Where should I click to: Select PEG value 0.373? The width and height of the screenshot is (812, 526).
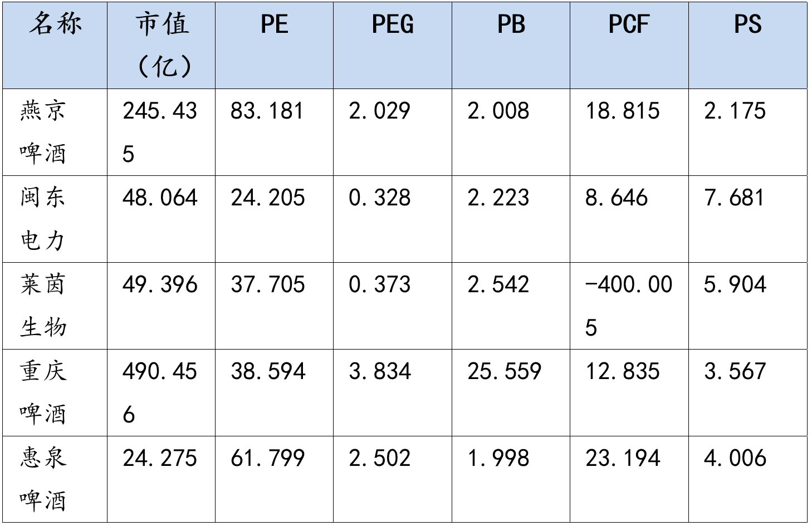click(380, 284)
